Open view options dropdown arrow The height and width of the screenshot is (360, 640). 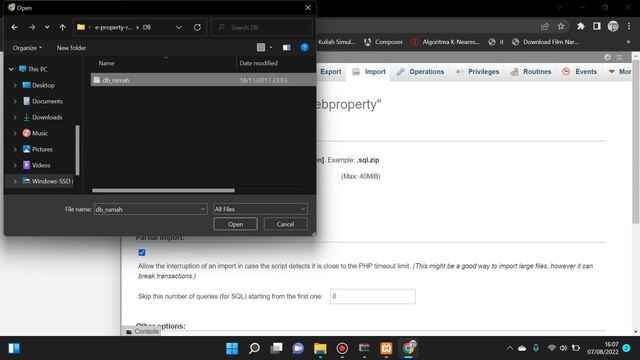click(271, 47)
